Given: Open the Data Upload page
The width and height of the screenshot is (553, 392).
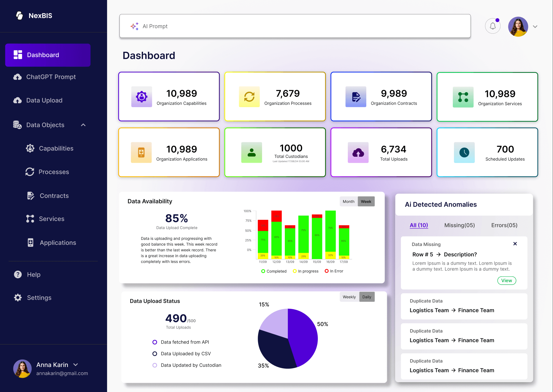Looking at the screenshot, I should [x=44, y=101].
